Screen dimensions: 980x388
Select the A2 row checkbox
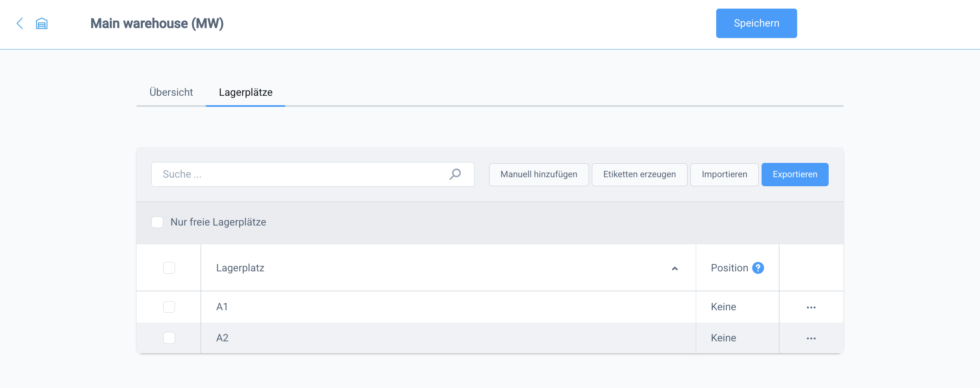(169, 338)
